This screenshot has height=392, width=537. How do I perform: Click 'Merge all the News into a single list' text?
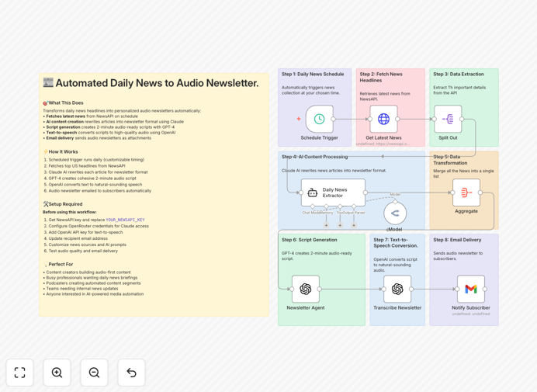tap(463, 173)
